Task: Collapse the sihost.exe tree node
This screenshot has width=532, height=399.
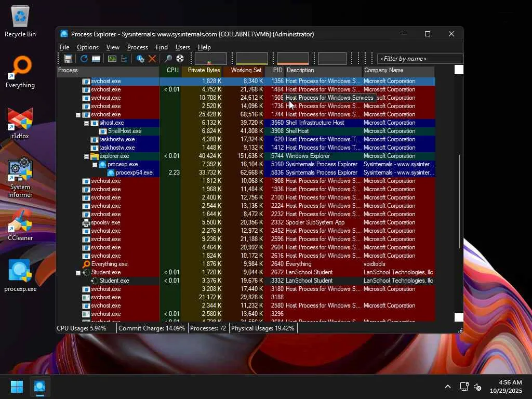Action: (x=87, y=123)
